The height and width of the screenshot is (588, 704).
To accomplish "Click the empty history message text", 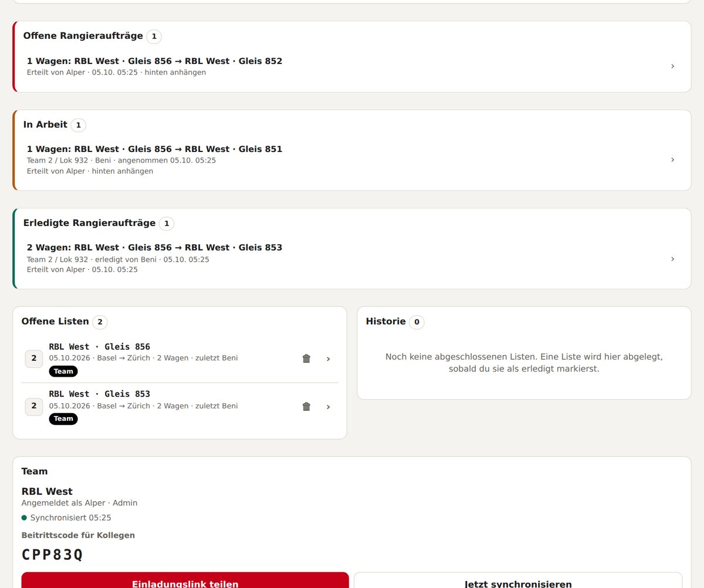I will click(524, 363).
